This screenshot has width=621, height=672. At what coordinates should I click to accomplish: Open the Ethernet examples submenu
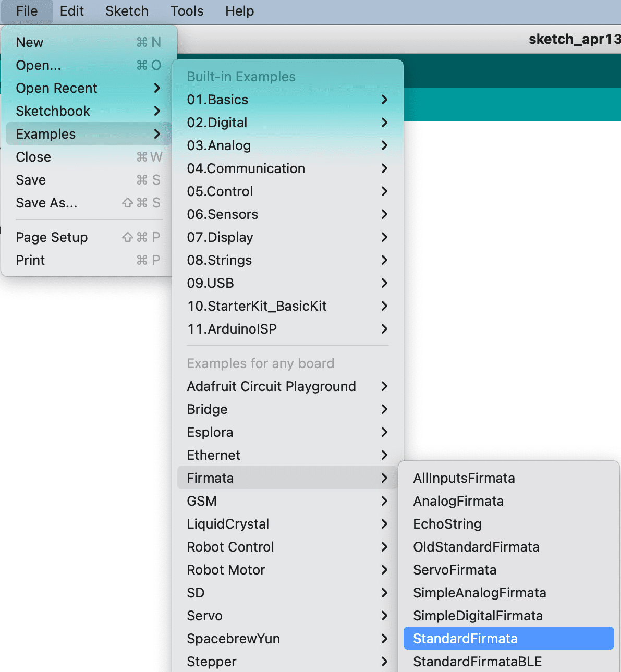[x=287, y=455]
